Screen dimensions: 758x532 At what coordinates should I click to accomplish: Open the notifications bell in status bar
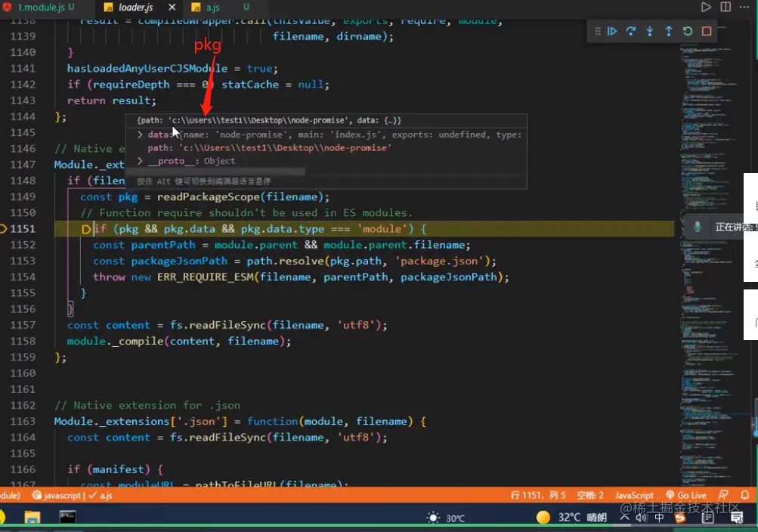point(744,495)
